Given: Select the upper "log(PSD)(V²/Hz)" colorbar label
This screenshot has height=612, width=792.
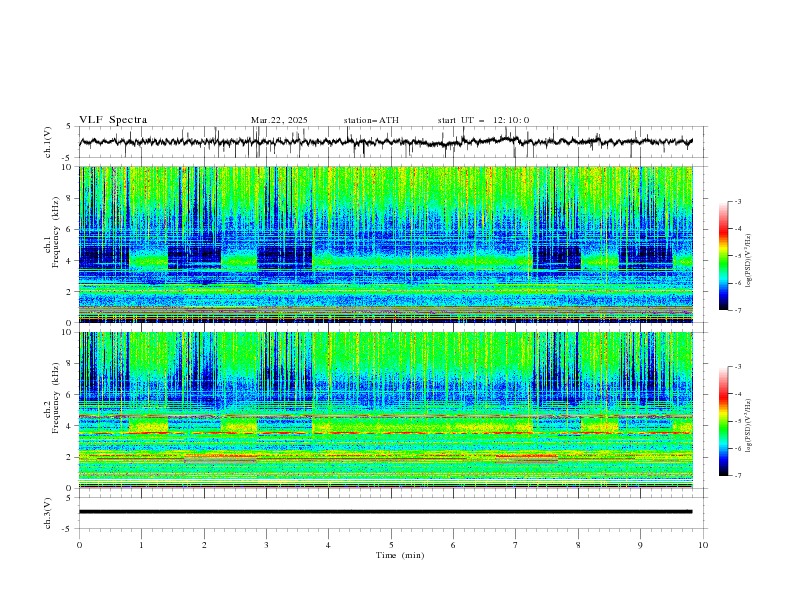Looking at the screenshot, I should (x=749, y=261).
